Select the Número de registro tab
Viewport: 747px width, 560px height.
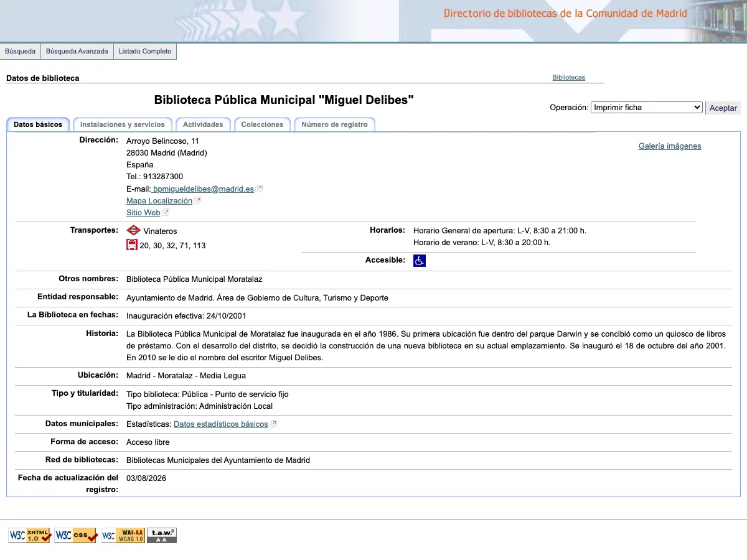pos(334,124)
